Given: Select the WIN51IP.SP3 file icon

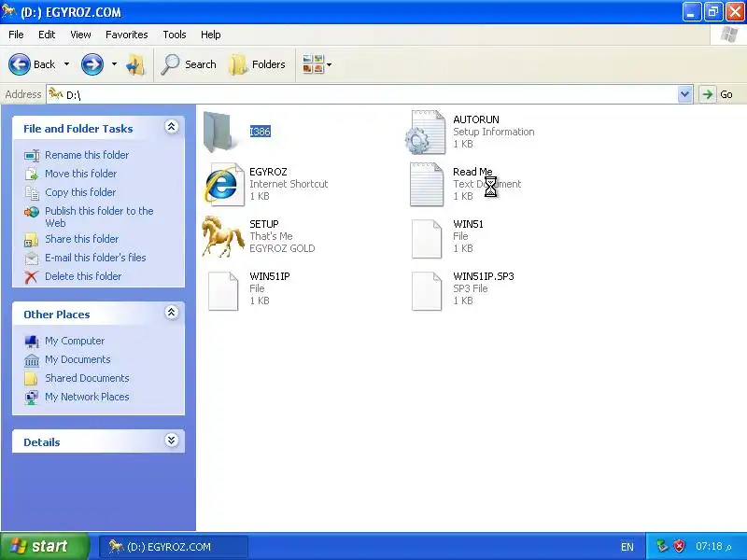Looking at the screenshot, I should (427, 291).
